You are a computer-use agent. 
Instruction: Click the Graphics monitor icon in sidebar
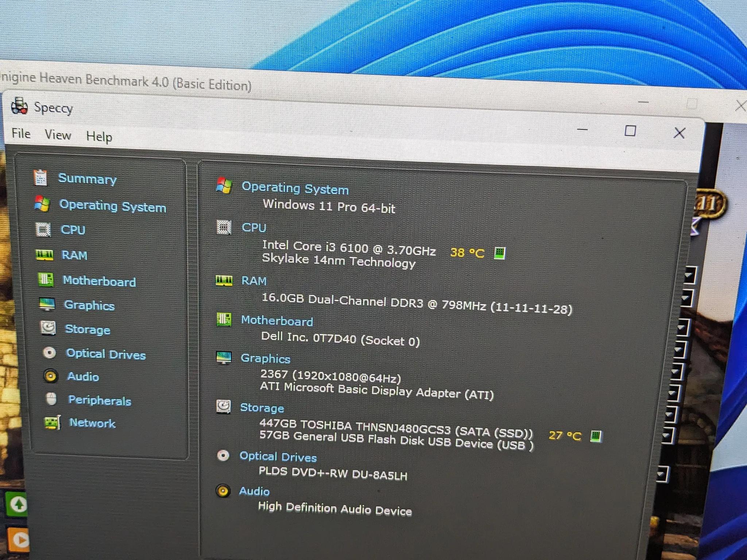pyautogui.click(x=47, y=304)
